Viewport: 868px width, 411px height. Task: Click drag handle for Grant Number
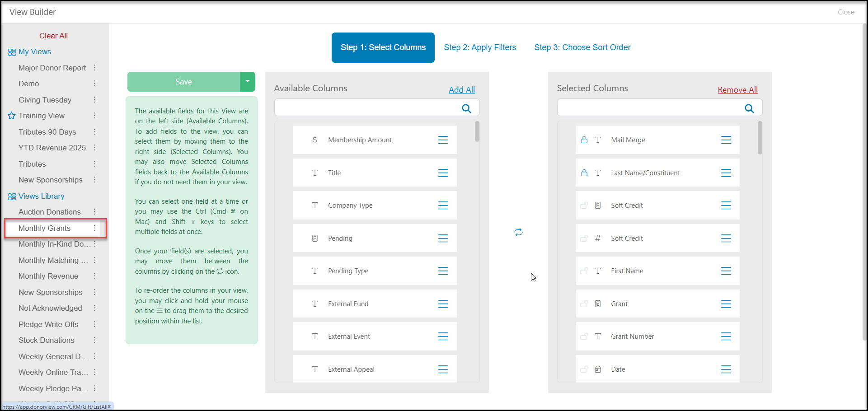[726, 336]
